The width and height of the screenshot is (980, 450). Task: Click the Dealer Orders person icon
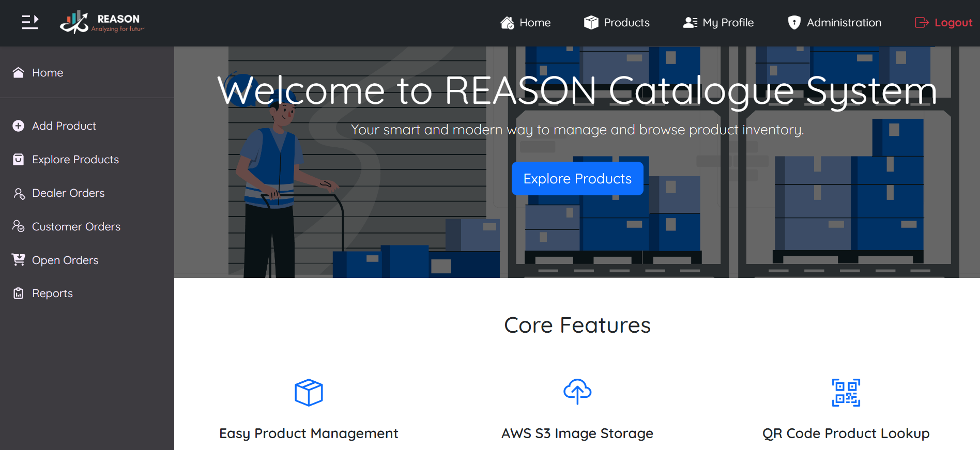click(x=19, y=193)
